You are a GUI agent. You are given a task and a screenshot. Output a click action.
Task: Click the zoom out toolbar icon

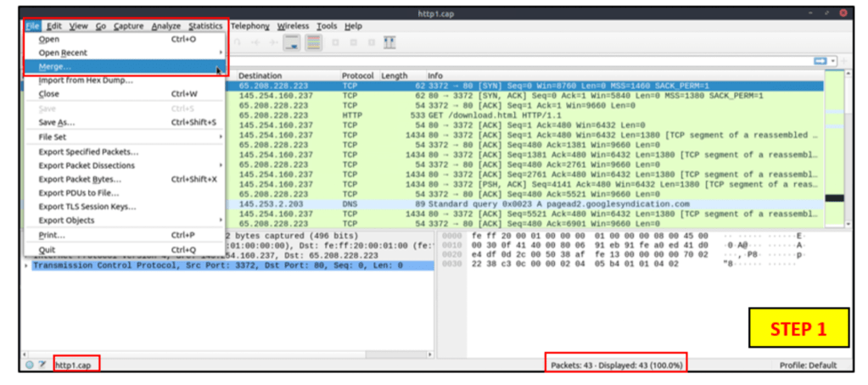click(x=351, y=42)
